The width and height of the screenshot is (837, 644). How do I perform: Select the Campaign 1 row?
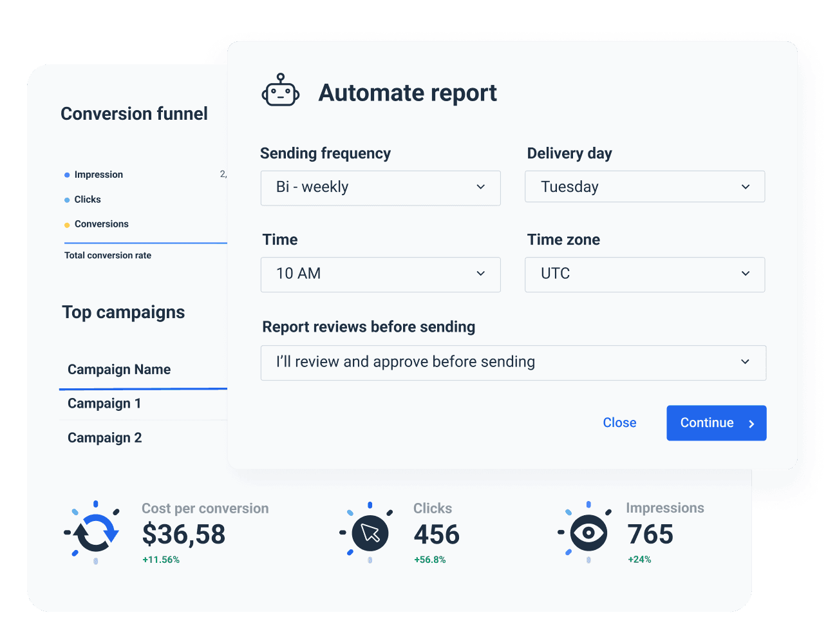[104, 403]
